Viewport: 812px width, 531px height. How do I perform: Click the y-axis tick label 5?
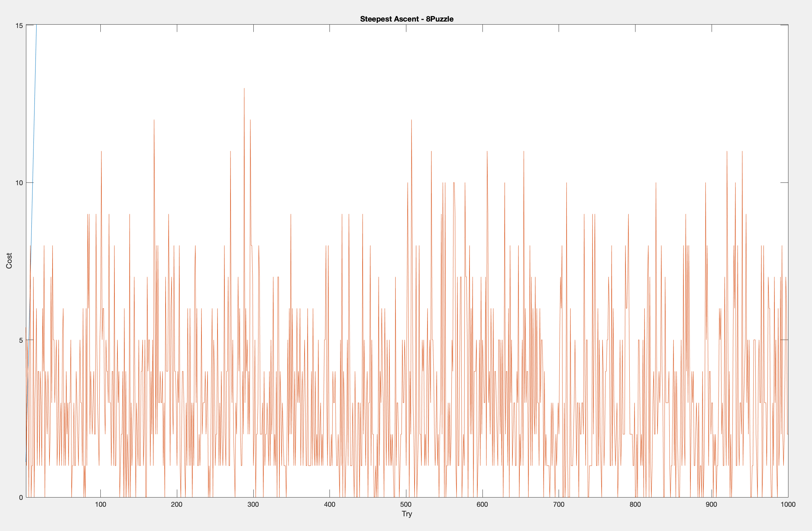21,340
